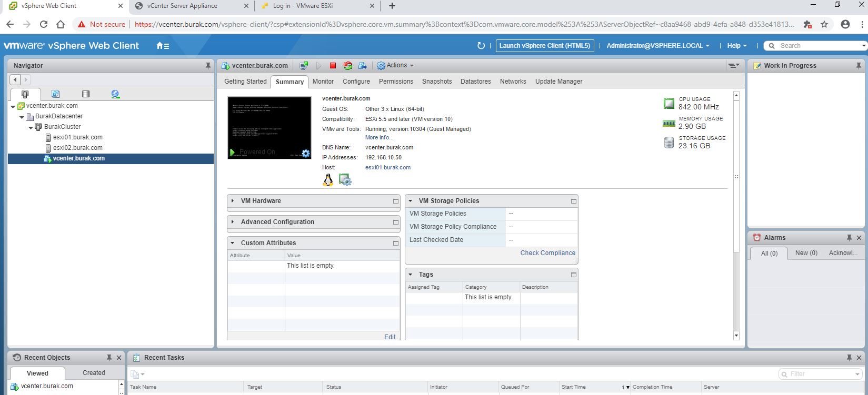Select esxi02.burak.com in the navigator tree
Image resolution: width=868 pixels, height=395 pixels.
78,148
